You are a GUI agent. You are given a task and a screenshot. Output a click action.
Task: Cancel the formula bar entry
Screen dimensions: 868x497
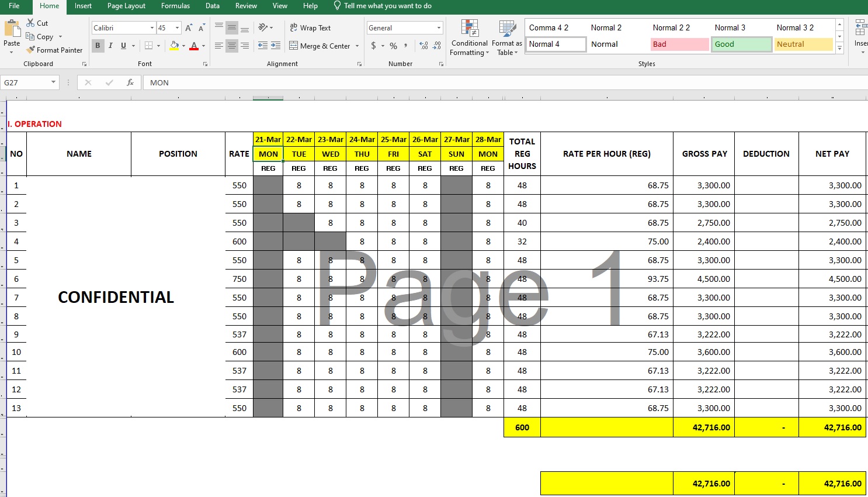click(x=88, y=82)
